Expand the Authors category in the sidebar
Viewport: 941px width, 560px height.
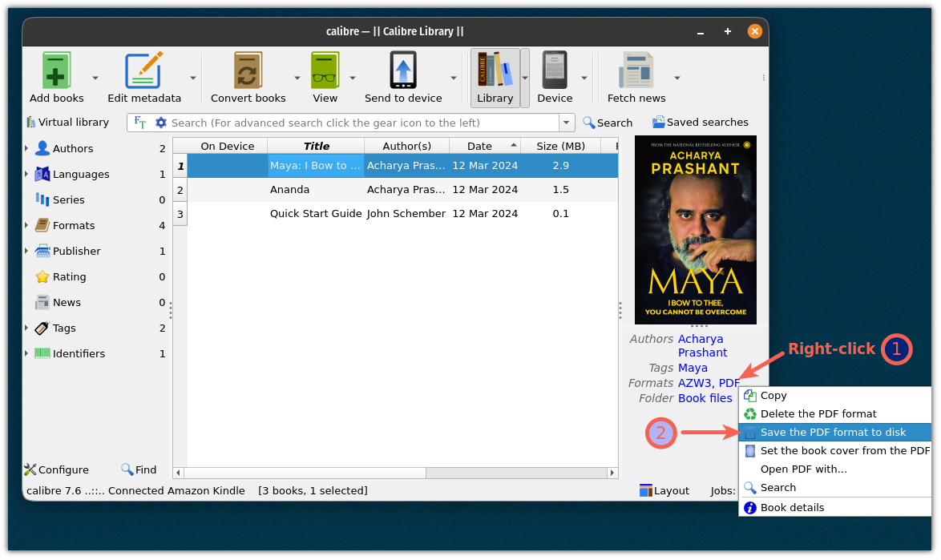[x=27, y=148]
